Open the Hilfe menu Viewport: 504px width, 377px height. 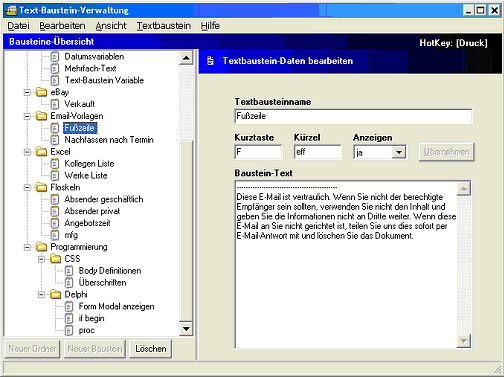210,26
